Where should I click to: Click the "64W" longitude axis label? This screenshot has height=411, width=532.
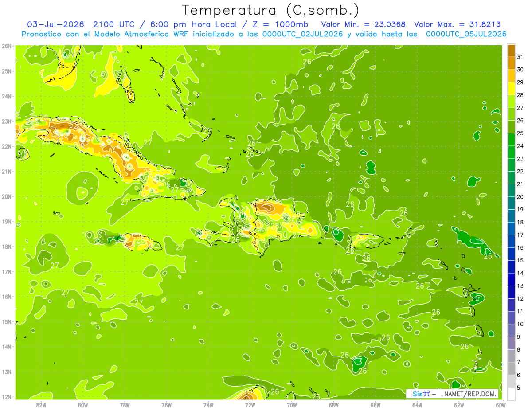(x=417, y=405)
